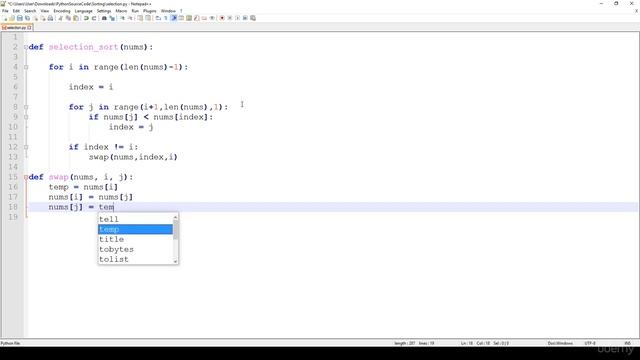Image resolution: width=640 pixels, height=360 pixels.
Task: Click the Dos\Windows line-ending status field
Action: [560, 343]
